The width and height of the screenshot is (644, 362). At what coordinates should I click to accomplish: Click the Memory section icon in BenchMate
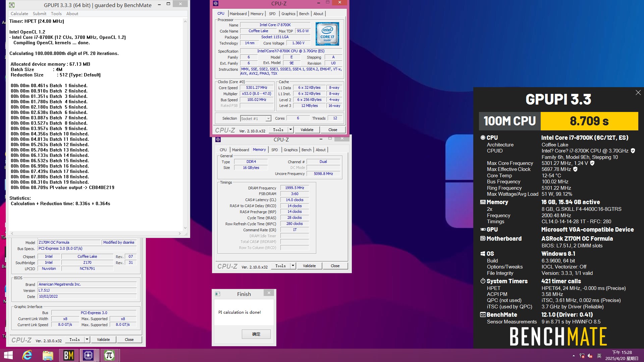(483, 202)
